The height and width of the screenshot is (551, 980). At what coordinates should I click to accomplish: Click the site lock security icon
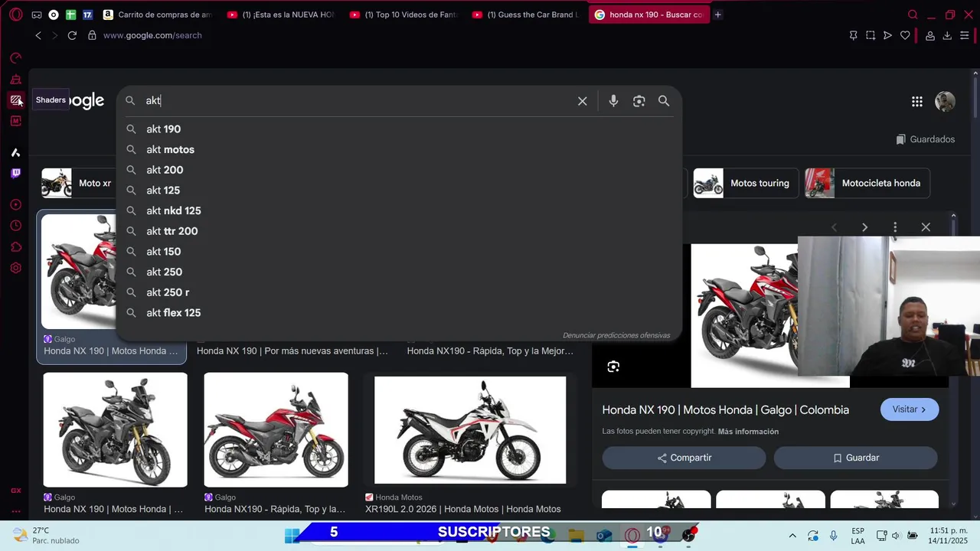(x=92, y=35)
